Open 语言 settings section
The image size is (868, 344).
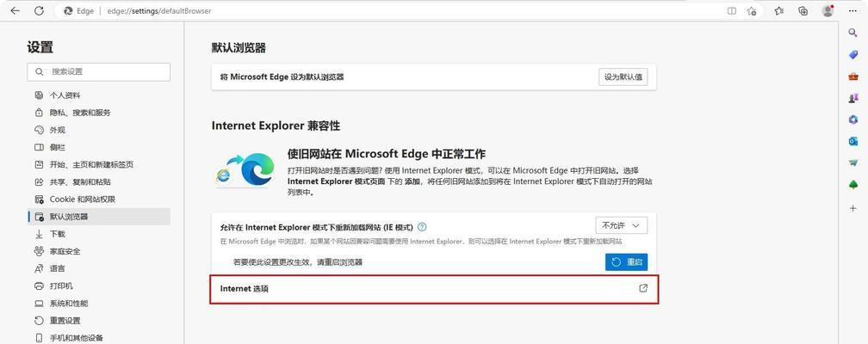pos(99,268)
